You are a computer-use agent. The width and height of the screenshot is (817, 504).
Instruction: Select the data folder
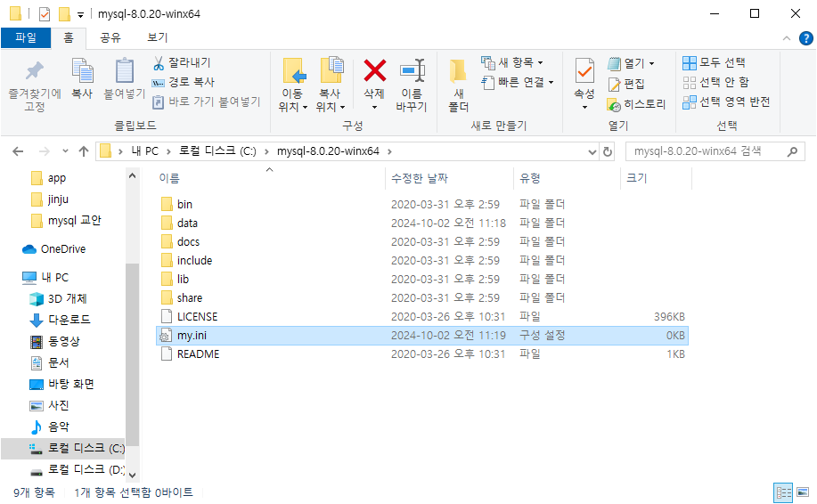[187, 224]
